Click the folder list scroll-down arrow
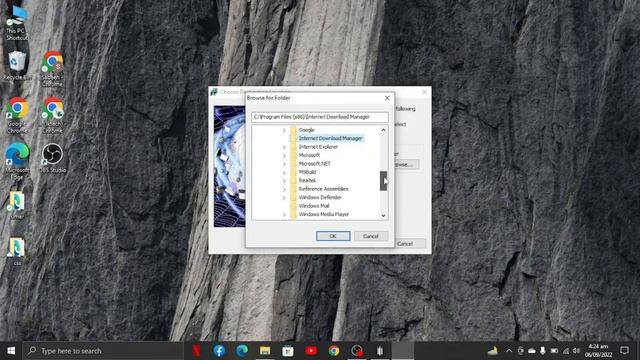This screenshot has height=360, width=640. click(383, 216)
